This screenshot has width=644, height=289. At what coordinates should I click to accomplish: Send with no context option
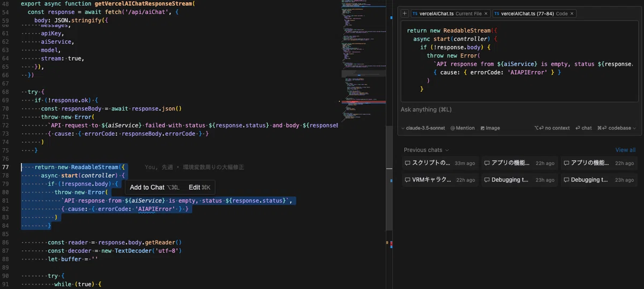tap(552, 128)
